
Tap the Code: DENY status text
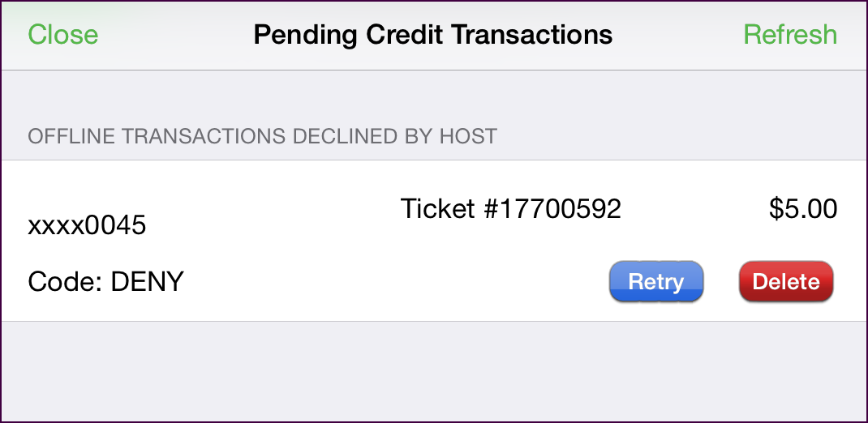[105, 282]
